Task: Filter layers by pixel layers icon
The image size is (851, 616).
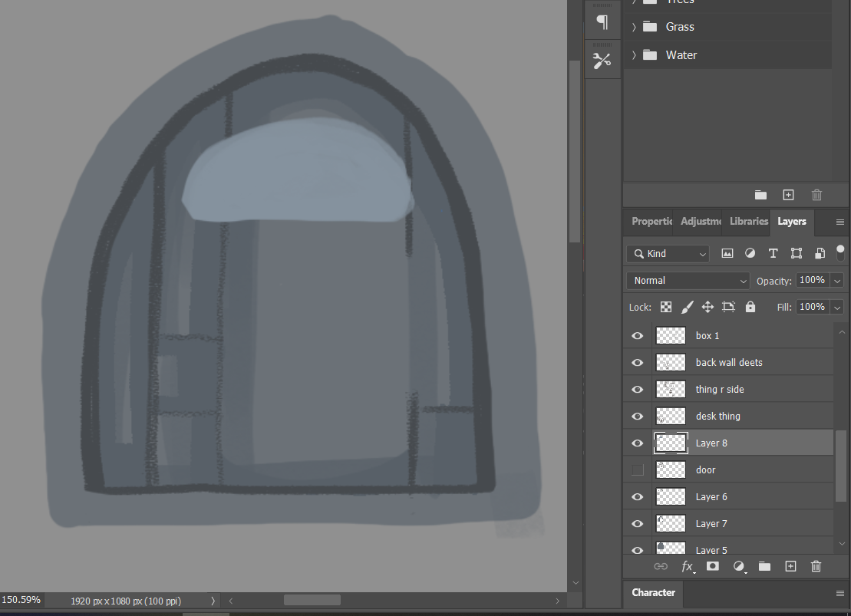Action: point(727,253)
